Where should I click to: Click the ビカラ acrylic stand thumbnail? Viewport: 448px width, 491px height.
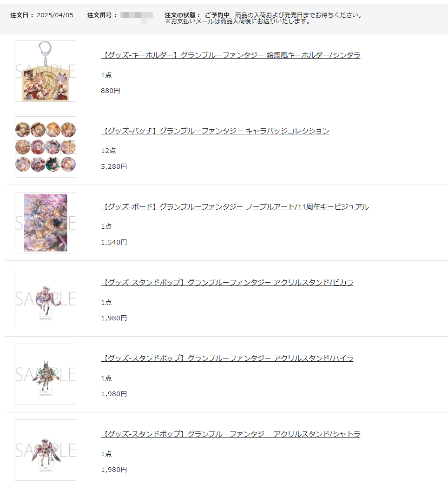(46, 299)
